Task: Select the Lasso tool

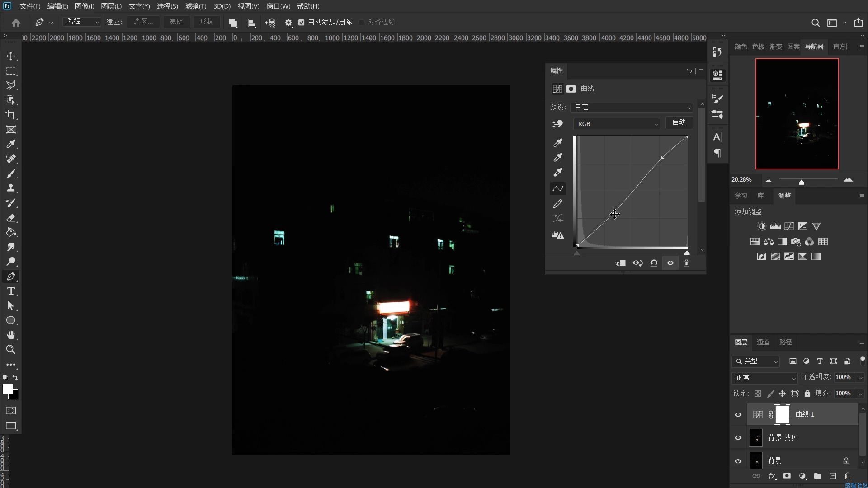Action: point(11,85)
